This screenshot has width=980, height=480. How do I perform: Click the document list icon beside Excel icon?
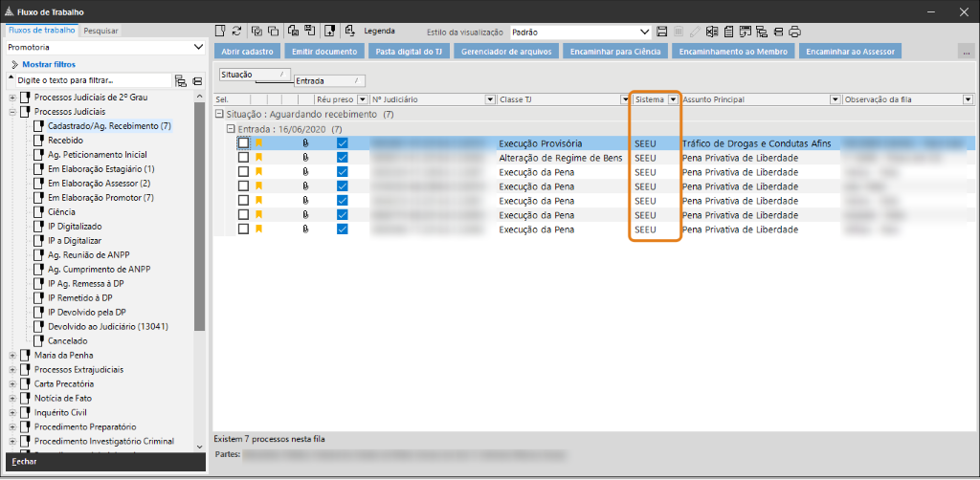pyautogui.click(x=728, y=32)
